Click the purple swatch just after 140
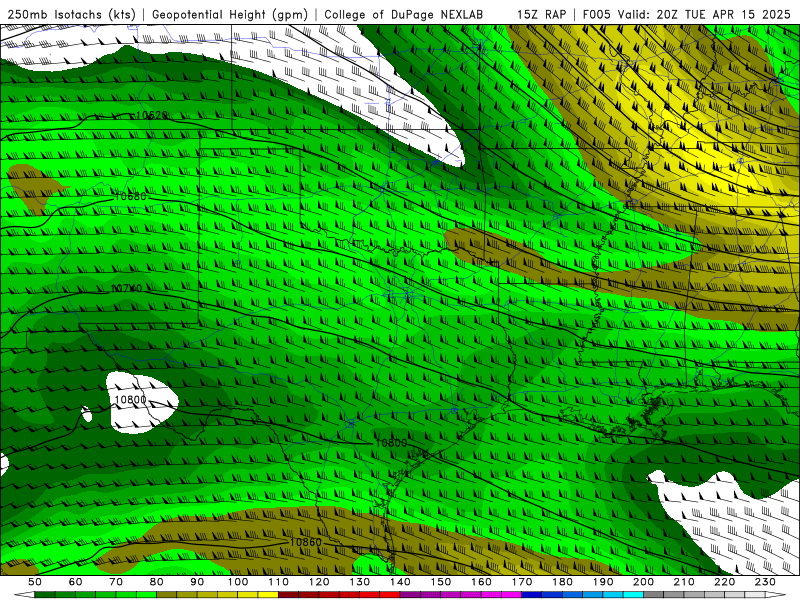Screen dimensions: 800x600 click(x=410, y=595)
